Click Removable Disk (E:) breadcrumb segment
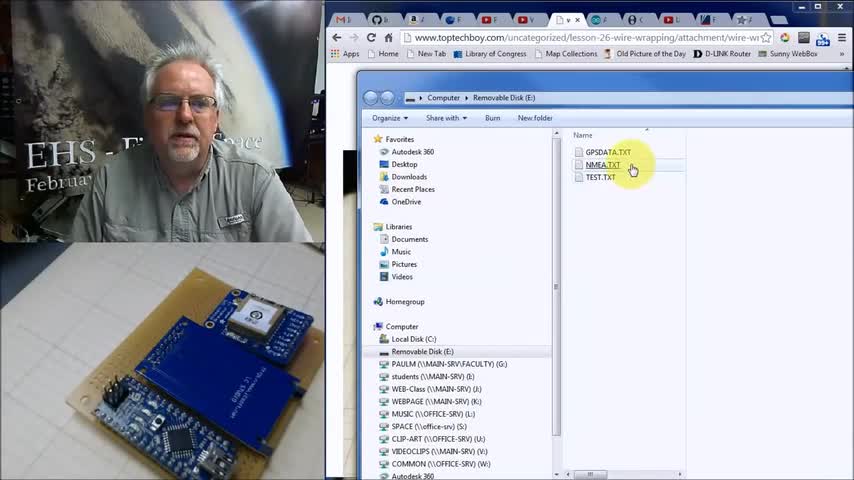 [x=504, y=98]
